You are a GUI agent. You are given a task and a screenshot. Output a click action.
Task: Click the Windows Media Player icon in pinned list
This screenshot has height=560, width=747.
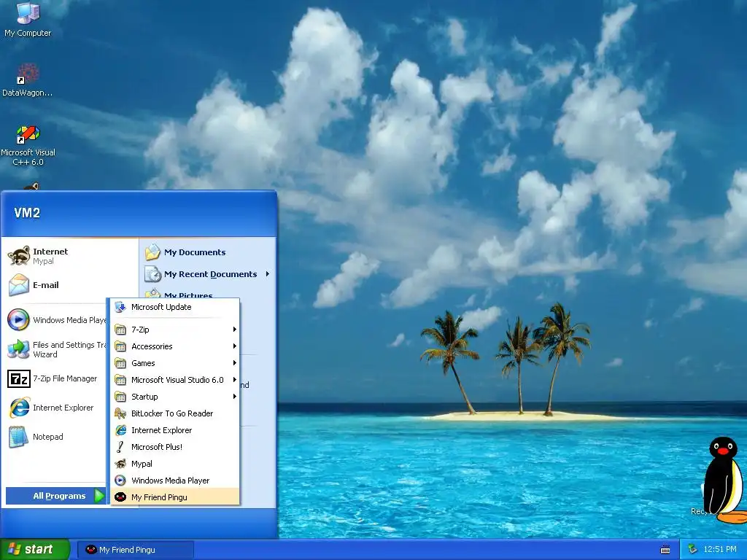click(18, 319)
